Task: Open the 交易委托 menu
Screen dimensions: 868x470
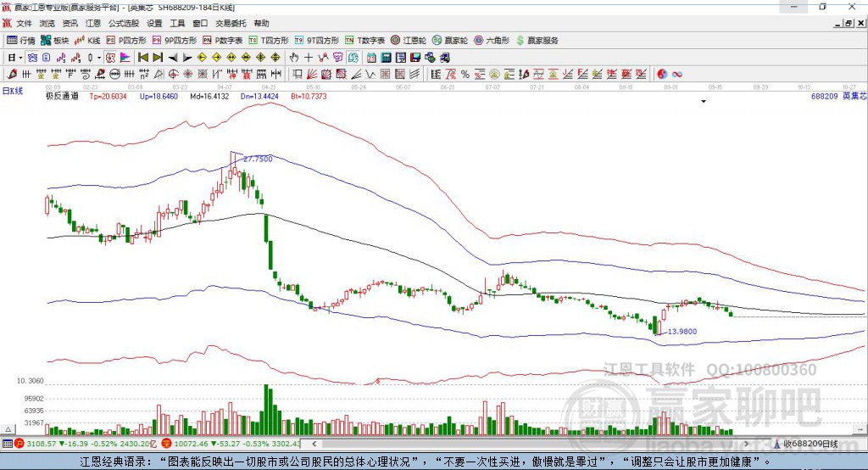Action: tap(231, 23)
